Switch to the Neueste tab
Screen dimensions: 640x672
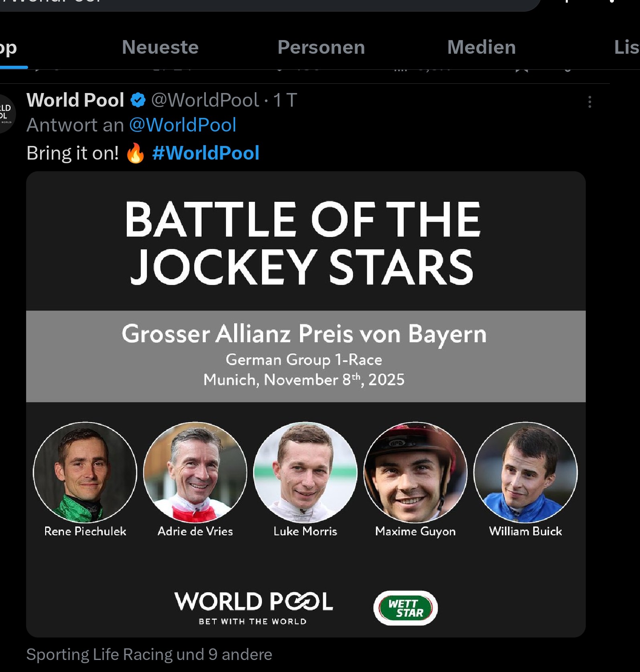[160, 47]
